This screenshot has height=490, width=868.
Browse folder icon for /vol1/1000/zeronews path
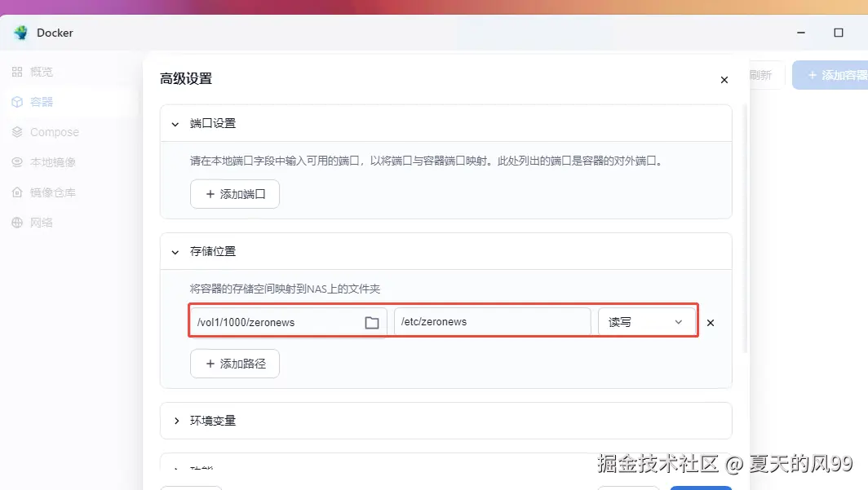click(x=372, y=322)
